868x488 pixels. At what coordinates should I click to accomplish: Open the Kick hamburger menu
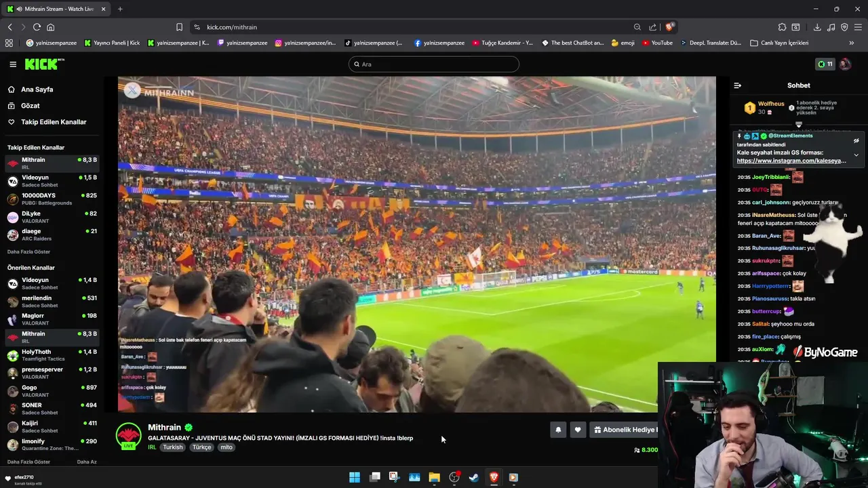pyautogui.click(x=13, y=64)
